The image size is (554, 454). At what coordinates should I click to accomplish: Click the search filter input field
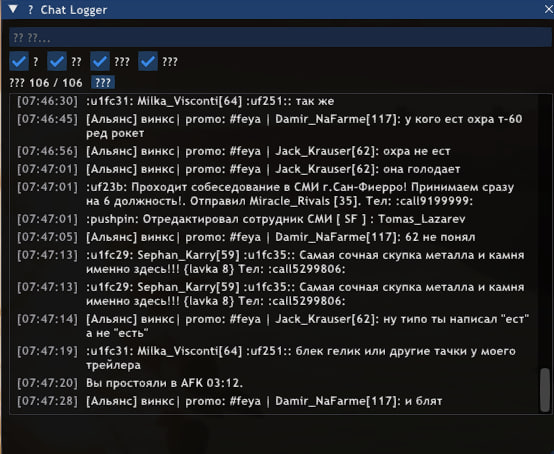click(x=280, y=37)
